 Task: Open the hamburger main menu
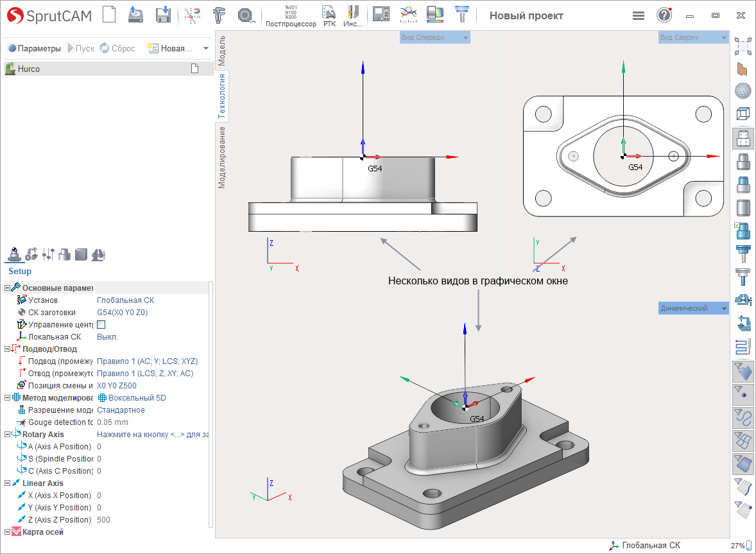[x=639, y=16]
